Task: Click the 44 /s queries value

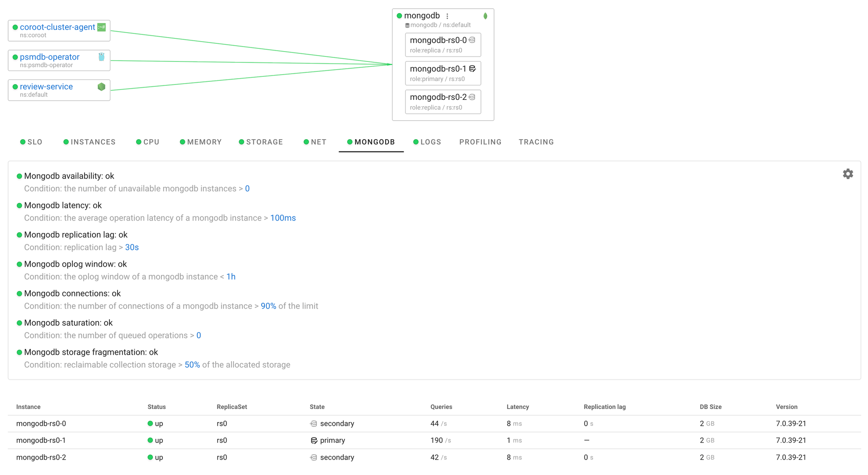Action: (x=439, y=423)
